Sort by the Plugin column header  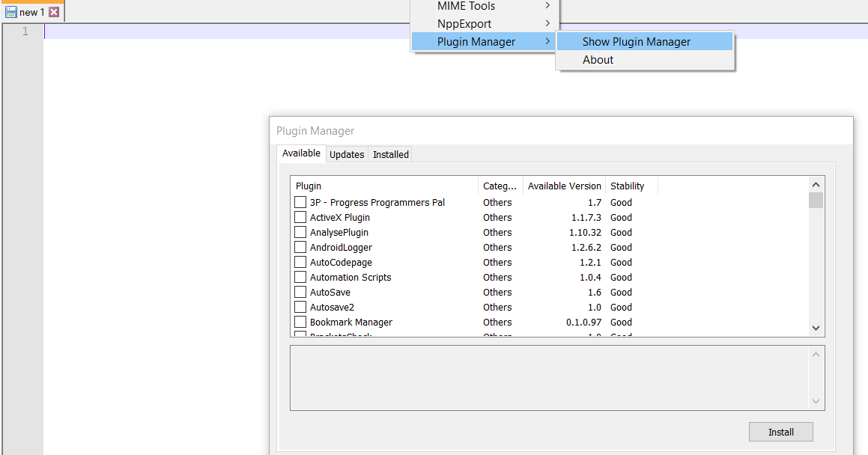click(x=384, y=186)
